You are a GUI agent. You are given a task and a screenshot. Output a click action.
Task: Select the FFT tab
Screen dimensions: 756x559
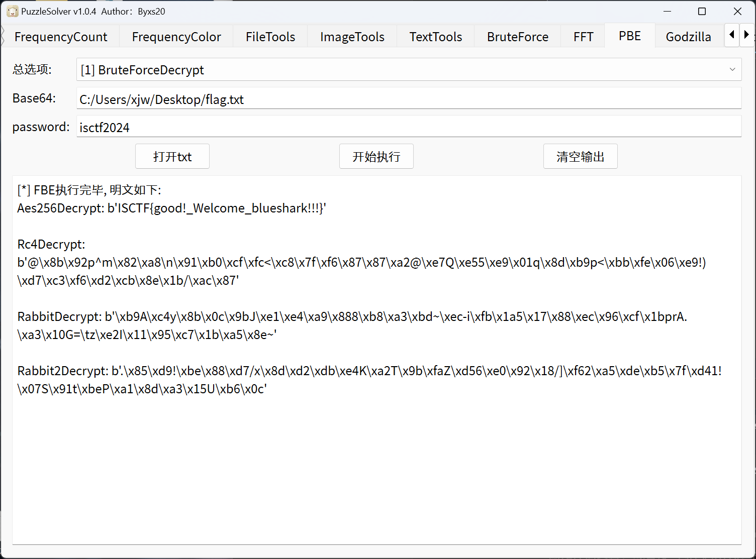coord(583,37)
